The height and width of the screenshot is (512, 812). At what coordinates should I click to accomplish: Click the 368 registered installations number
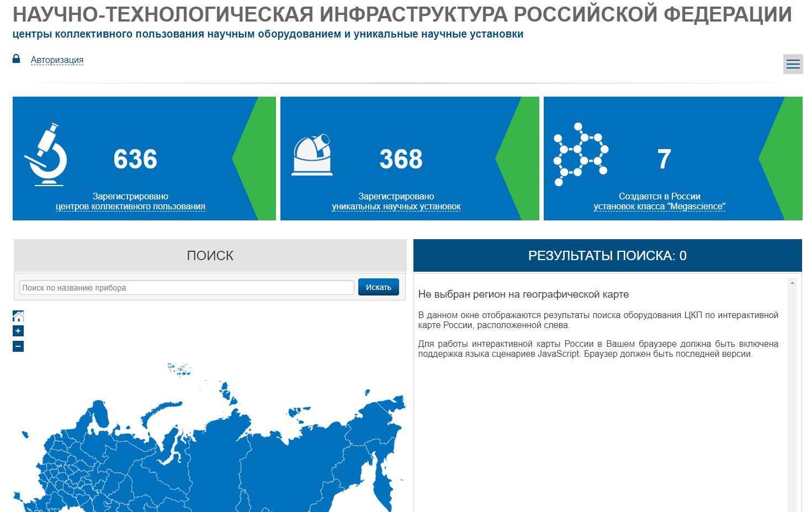tap(401, 159)
